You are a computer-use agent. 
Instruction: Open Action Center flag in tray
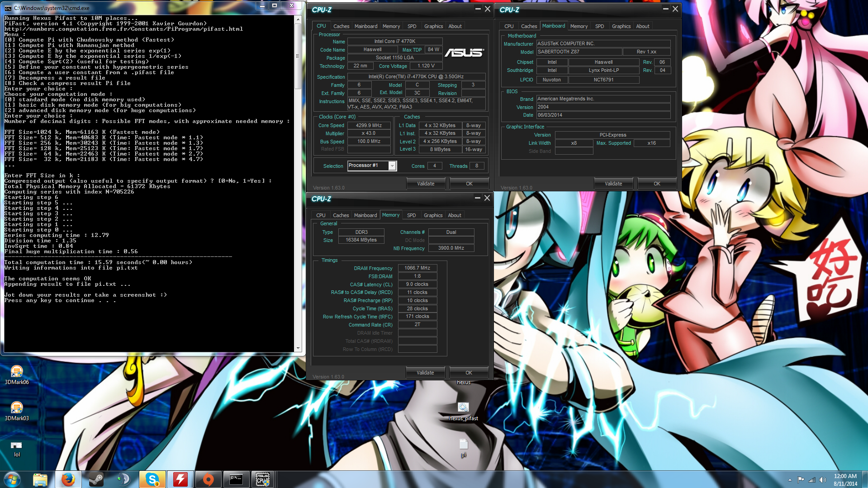(801, 480)
